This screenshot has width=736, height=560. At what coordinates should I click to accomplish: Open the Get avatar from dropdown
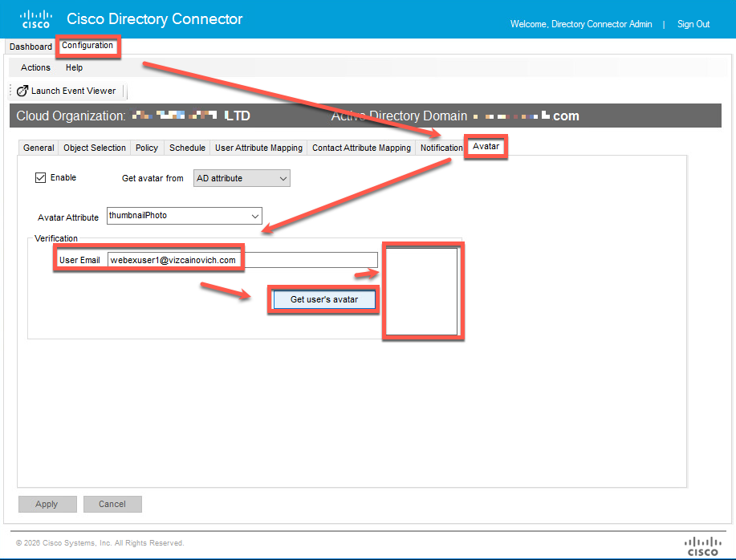click(x=242, y=178)
